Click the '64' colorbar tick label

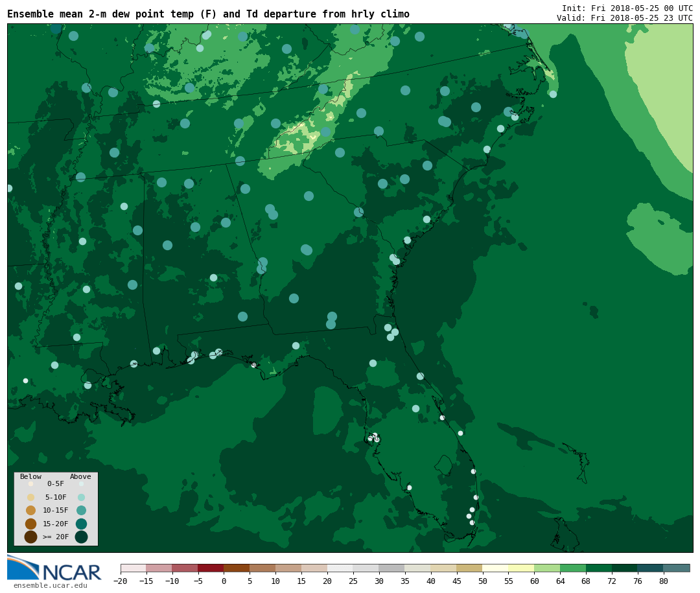click(x=560, y=581)
